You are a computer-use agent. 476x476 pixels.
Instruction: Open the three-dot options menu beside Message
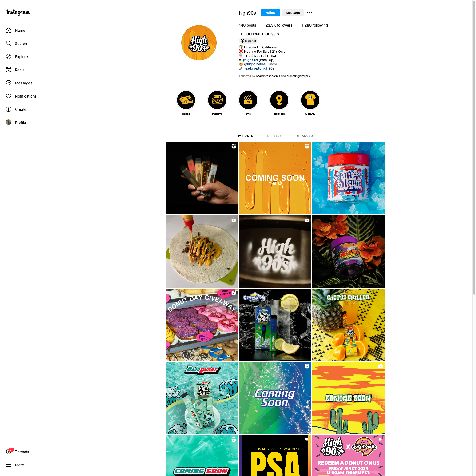coord(309,13)
